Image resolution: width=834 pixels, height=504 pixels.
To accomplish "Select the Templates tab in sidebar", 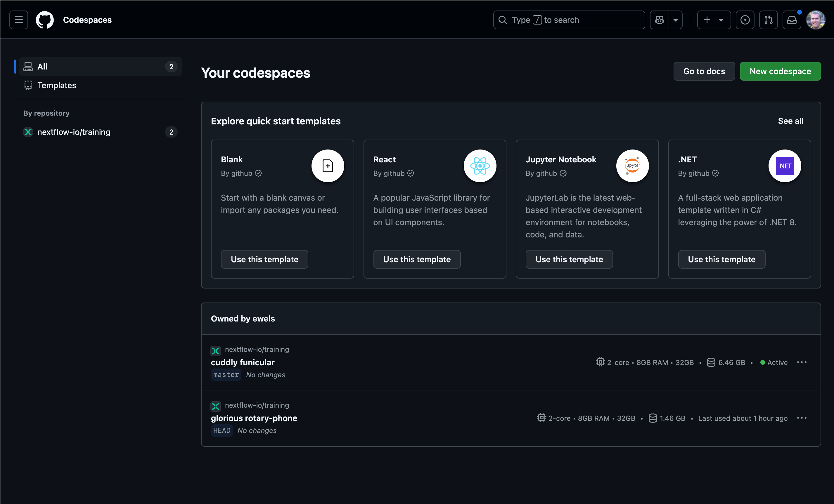I will click(57, 85).
